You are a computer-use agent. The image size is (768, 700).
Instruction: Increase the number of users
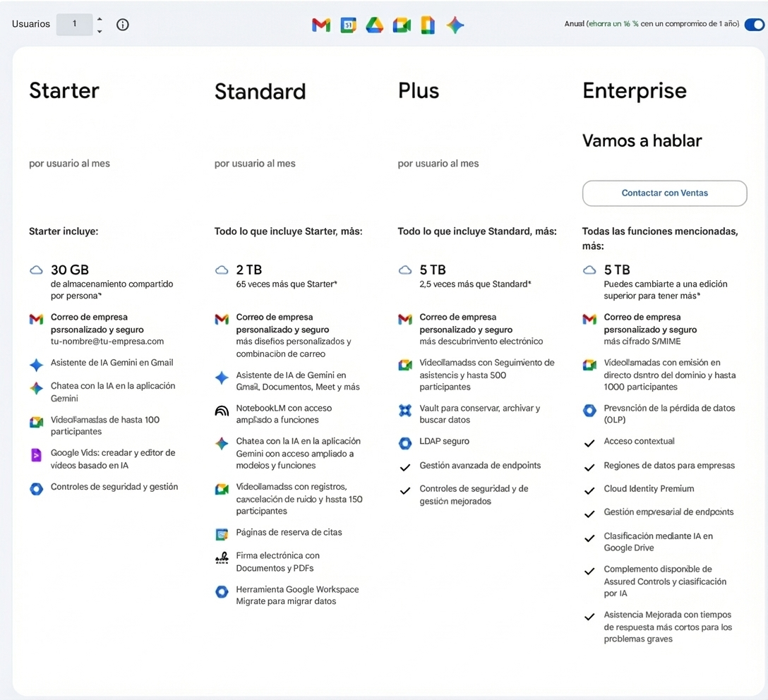pyautogui.click(x=100, y=19)
